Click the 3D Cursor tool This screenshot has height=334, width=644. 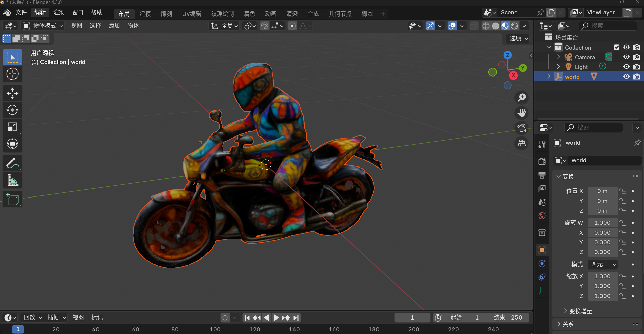[x=12, y=74]
